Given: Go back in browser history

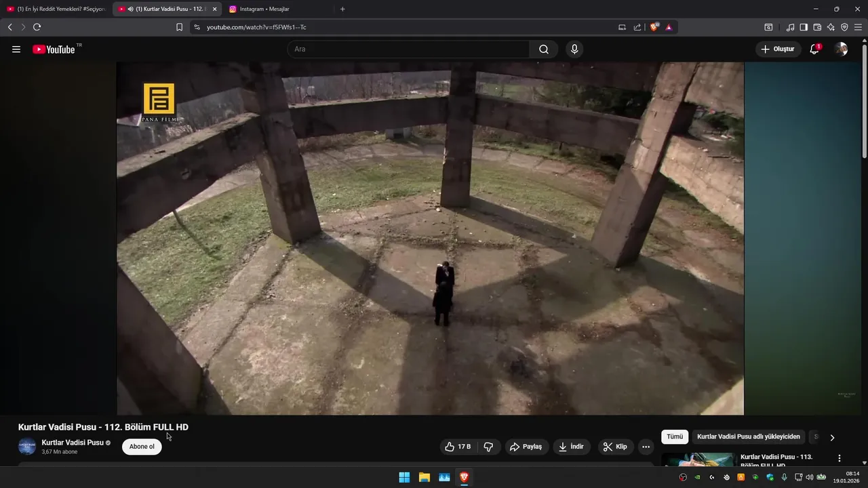Looking at the screenshot, I should pos(9,27).
